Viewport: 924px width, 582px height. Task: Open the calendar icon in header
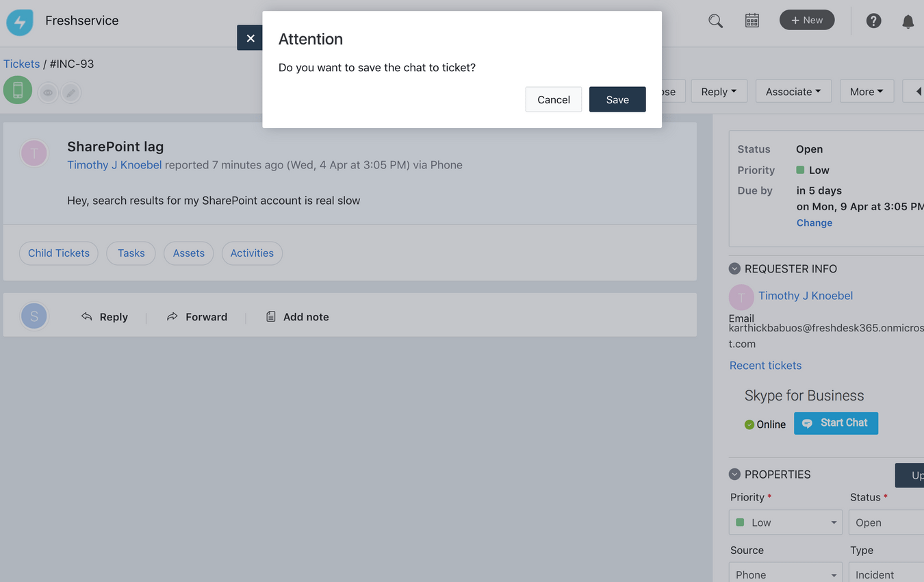[752, 21]
